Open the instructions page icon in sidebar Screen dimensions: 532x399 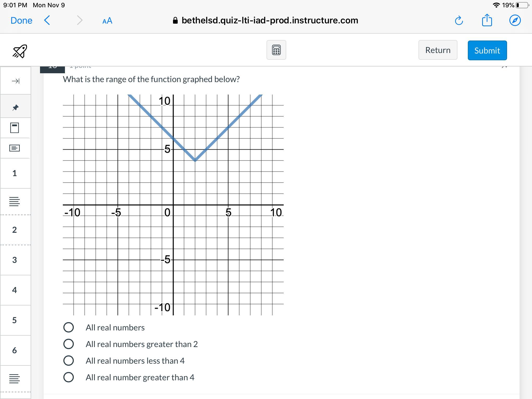click(x=15, y=148)
